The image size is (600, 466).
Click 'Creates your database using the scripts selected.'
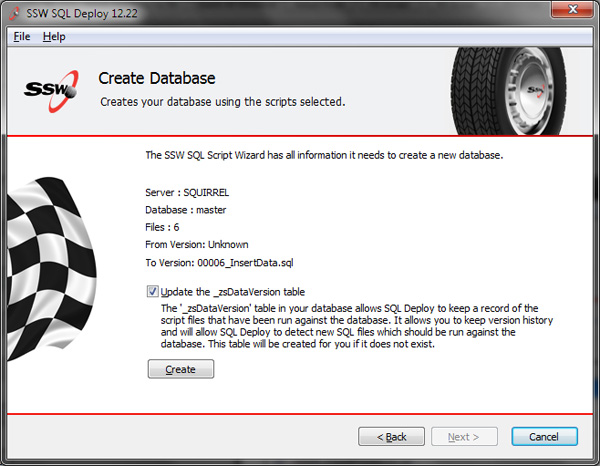pyautogui.click(x=223, y=102)
